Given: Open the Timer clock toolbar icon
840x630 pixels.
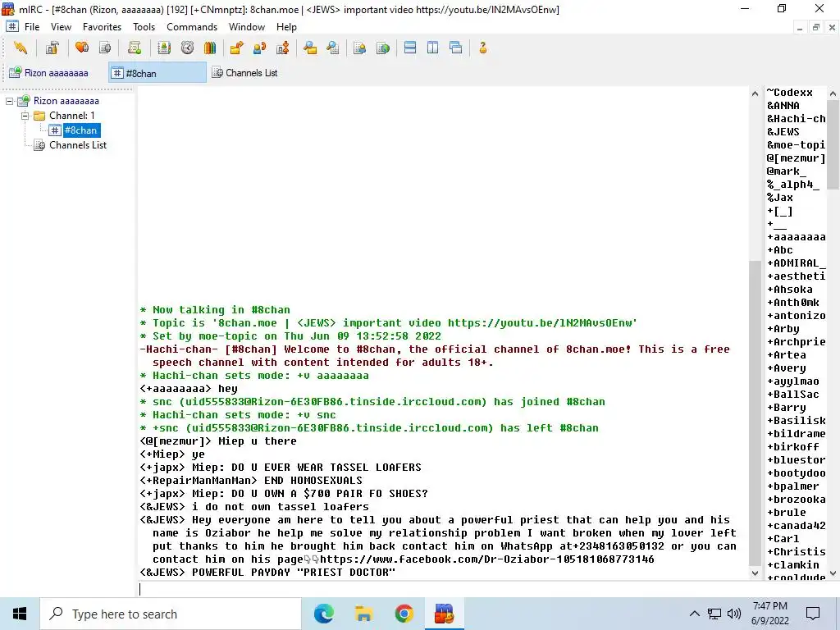Looking at the screenshot, I should [187, 48].
